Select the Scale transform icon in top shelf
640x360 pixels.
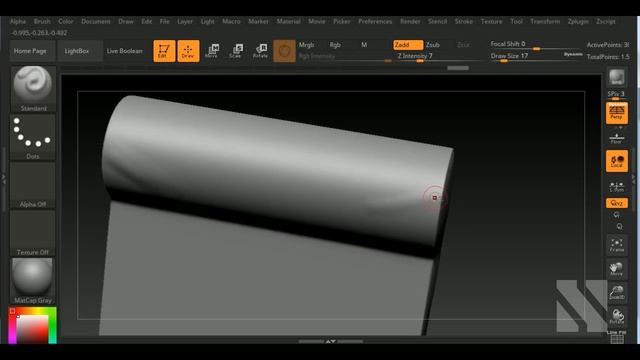(x=236, y=51)
